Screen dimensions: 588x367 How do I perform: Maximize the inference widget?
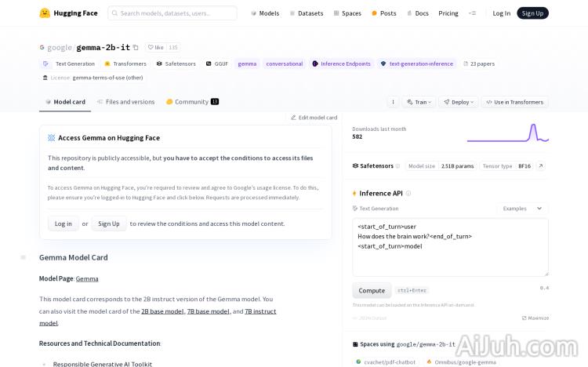click(x=535, y=318)
